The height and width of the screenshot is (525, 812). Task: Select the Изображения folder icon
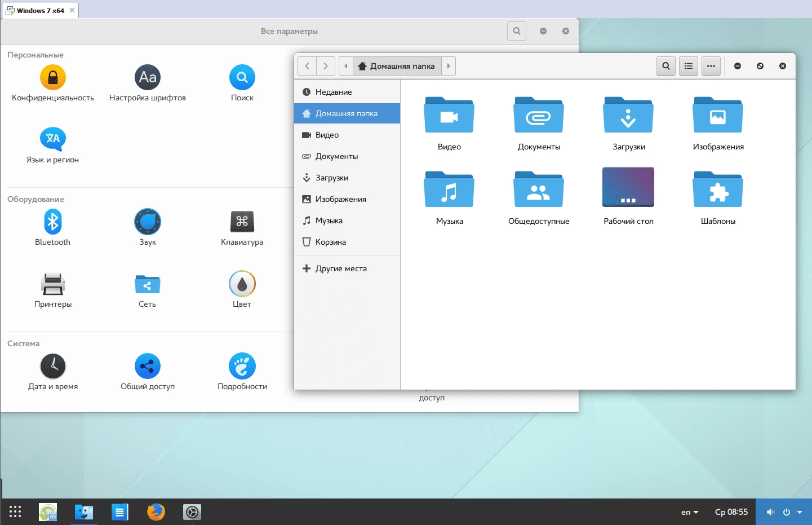718,115
